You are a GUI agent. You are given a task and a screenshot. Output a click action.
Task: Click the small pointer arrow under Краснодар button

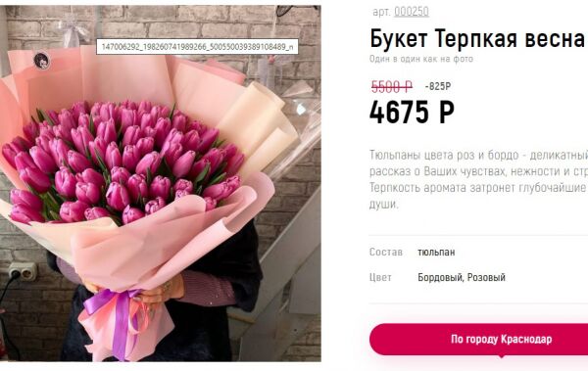click(x=502, y=356)
